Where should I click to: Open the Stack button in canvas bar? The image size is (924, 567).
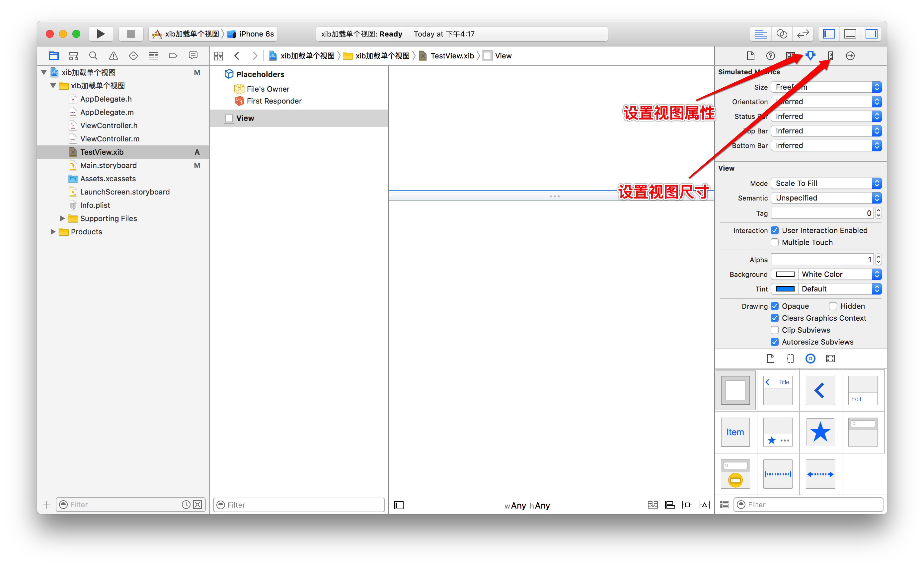[653, 505]
